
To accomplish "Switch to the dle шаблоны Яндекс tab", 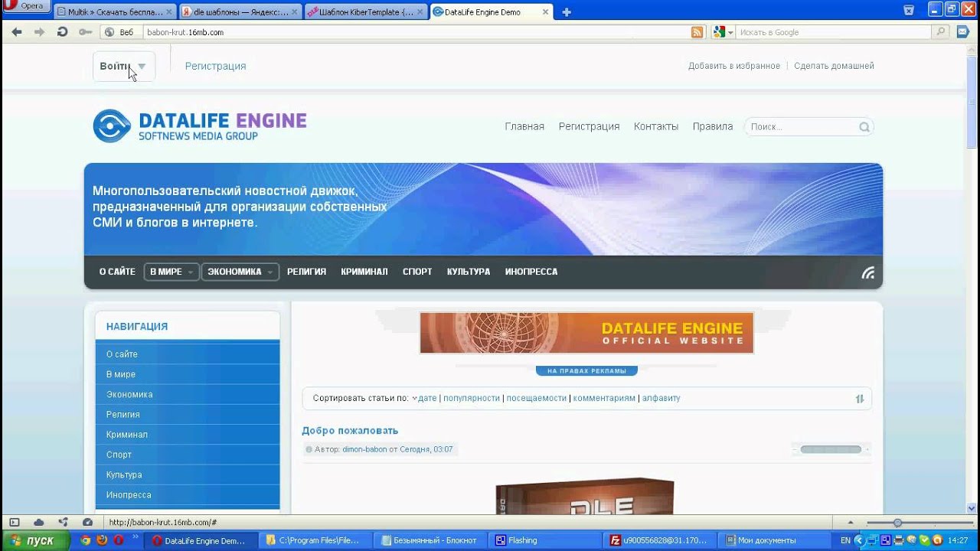I will 241,12.
